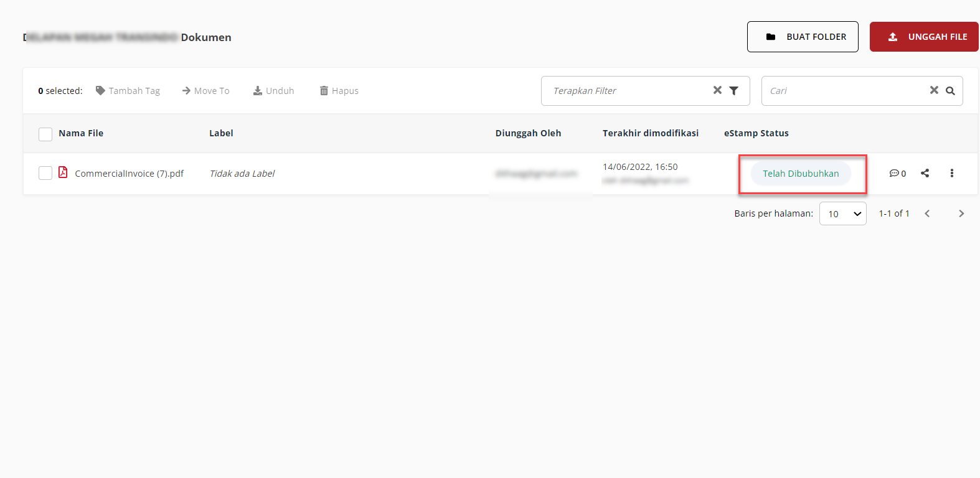This screenshot has height=478, width=980.
Task: Click the PDF icon of CommercialInvoice (7).pdf
Action: pyautogui.click(x=63, y=172)
